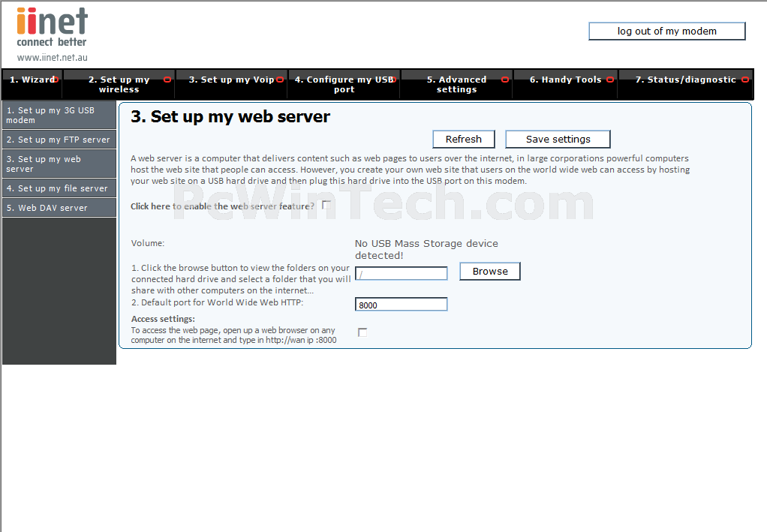Click the red dot on Voip tab
The width and height of the screenshot is (767, 532).
click(280, 80)
